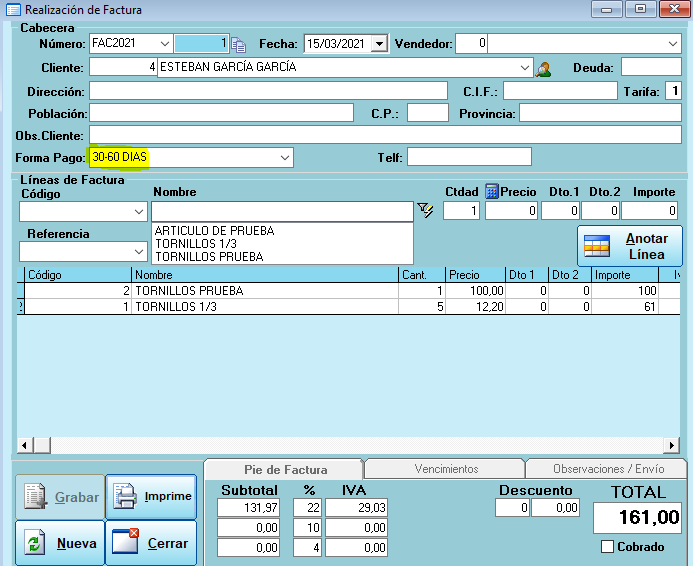
Task: Click the Deuda field
Action: (x=651, y=67)
